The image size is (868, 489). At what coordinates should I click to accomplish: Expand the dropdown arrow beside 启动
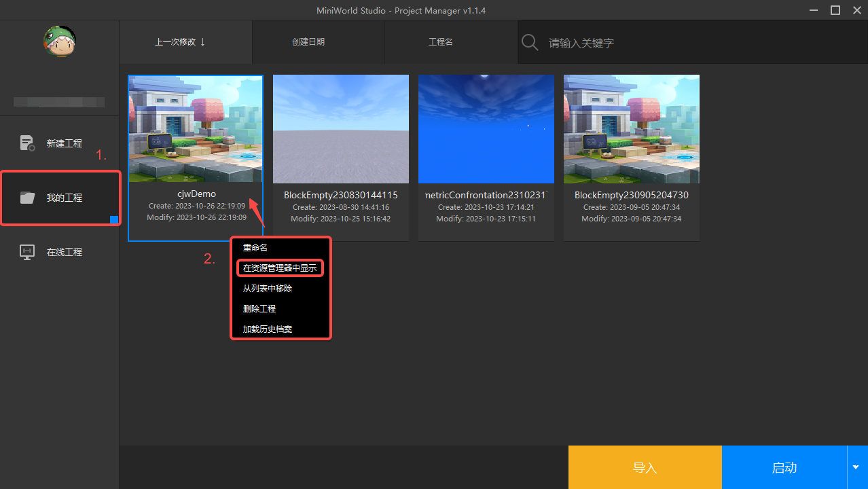[856, 467]
